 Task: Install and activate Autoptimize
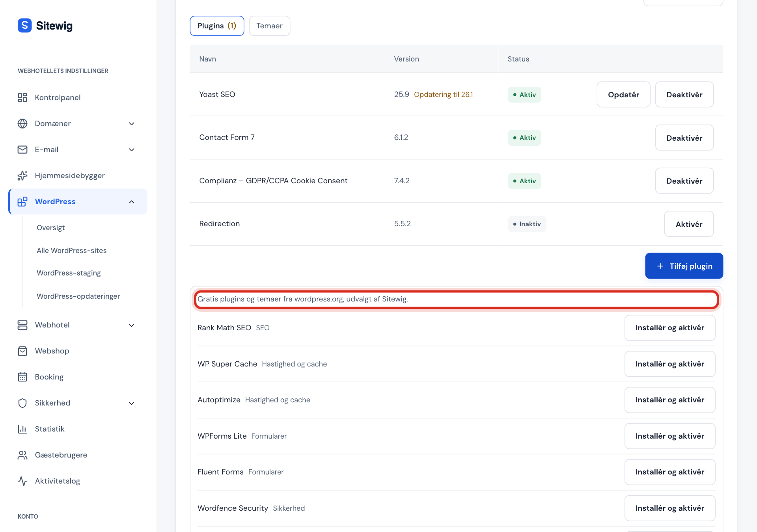670,400
